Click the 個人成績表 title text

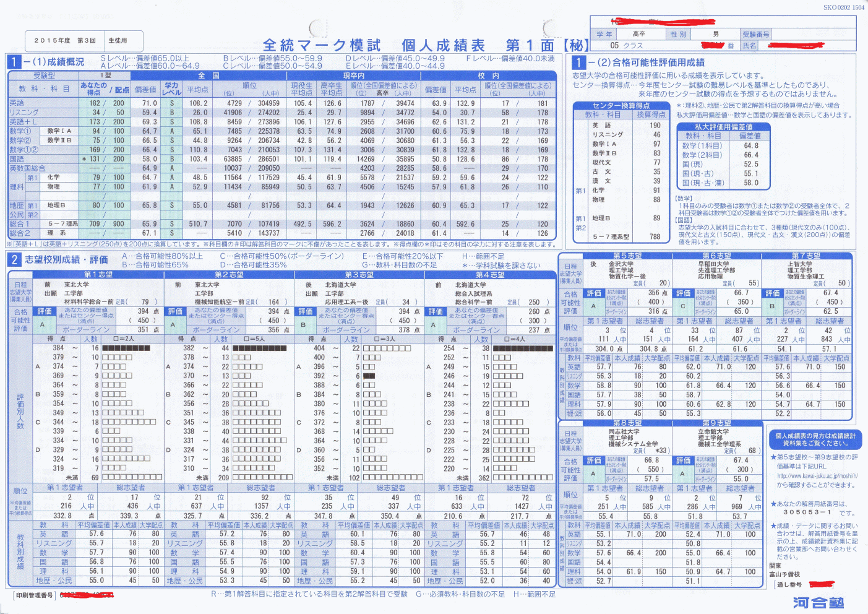tap(443, 46)
